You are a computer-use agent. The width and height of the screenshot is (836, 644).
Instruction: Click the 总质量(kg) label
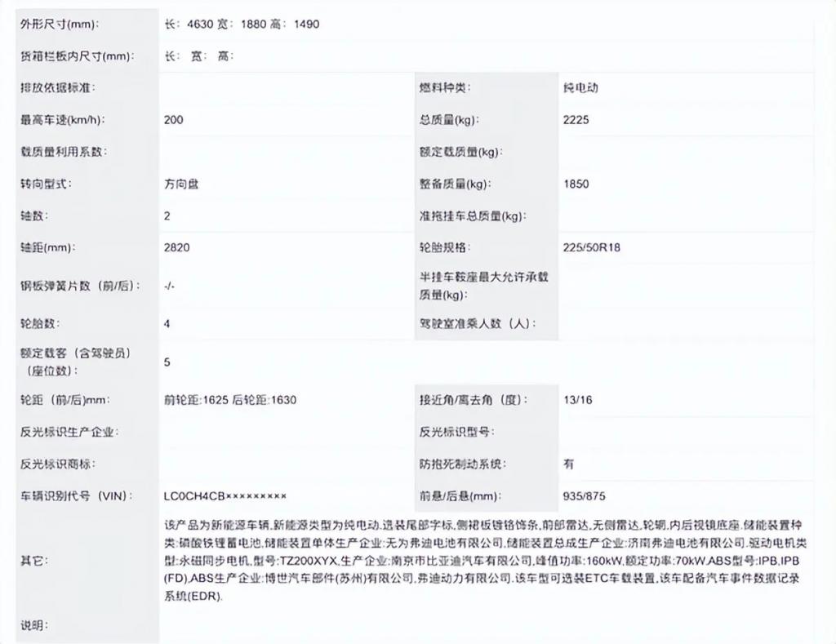449,120
